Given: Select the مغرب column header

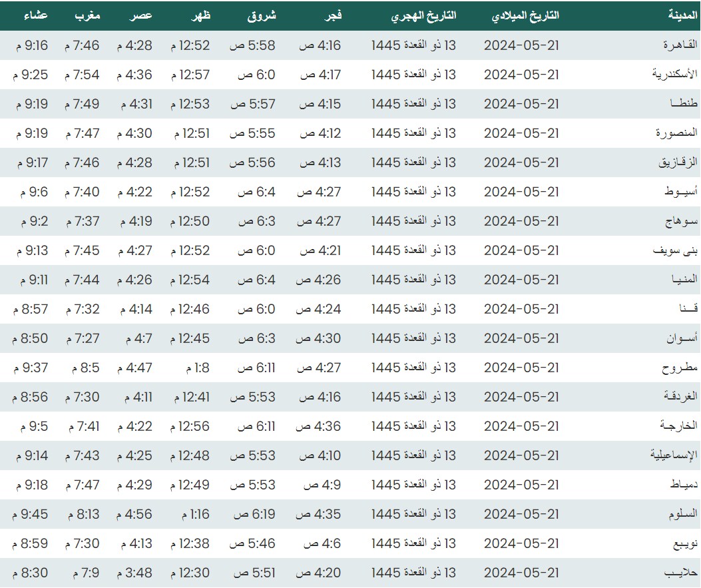Looking at the screenshot, I should pyautogui.click(x=87, y=15).
